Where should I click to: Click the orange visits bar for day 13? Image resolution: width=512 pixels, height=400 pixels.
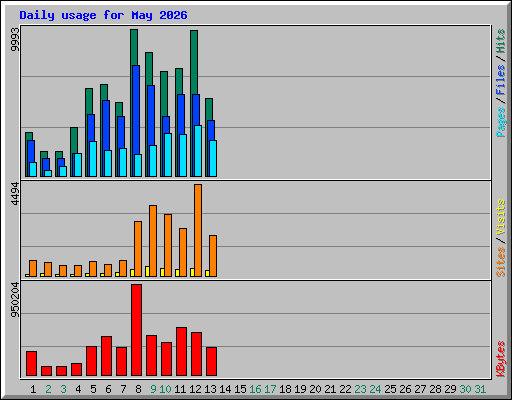[213, 256]
